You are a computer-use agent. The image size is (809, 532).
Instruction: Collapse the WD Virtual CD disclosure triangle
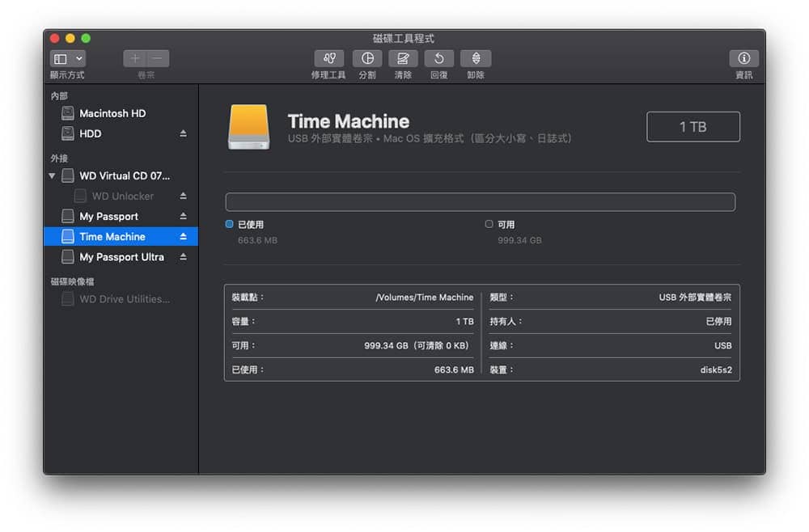(52, 175)
